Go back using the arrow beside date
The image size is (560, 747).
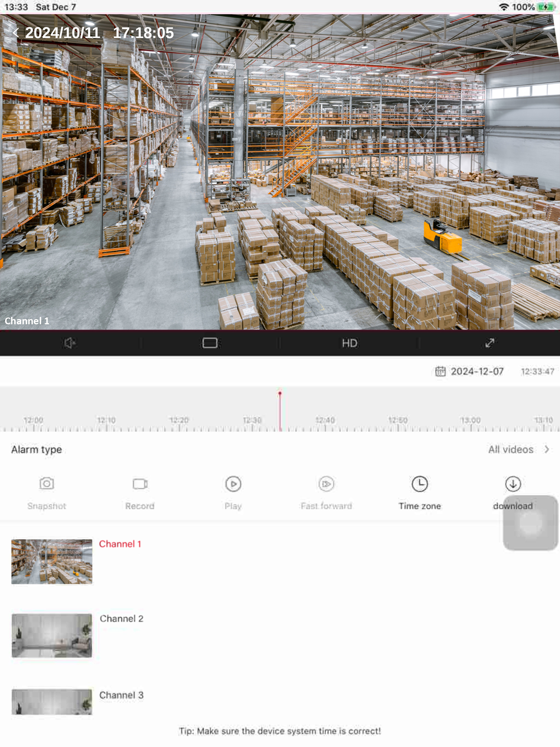point(16,33)
